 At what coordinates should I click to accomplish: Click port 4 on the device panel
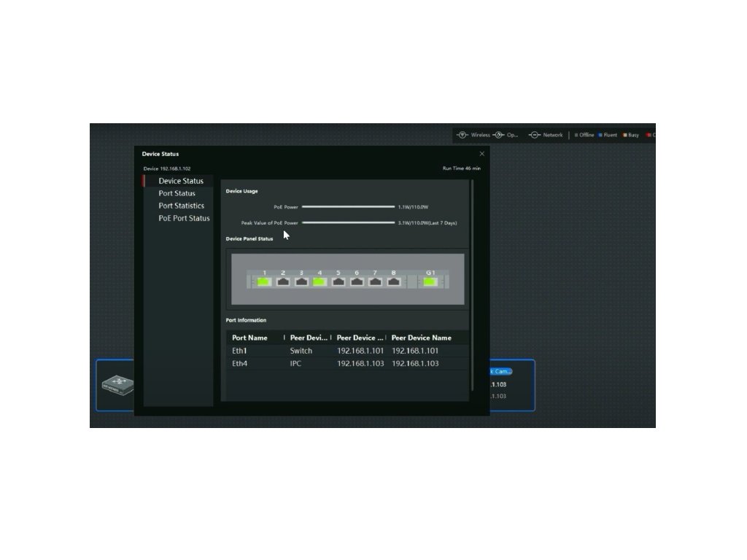pyautogui.click(x=320, y=281)
